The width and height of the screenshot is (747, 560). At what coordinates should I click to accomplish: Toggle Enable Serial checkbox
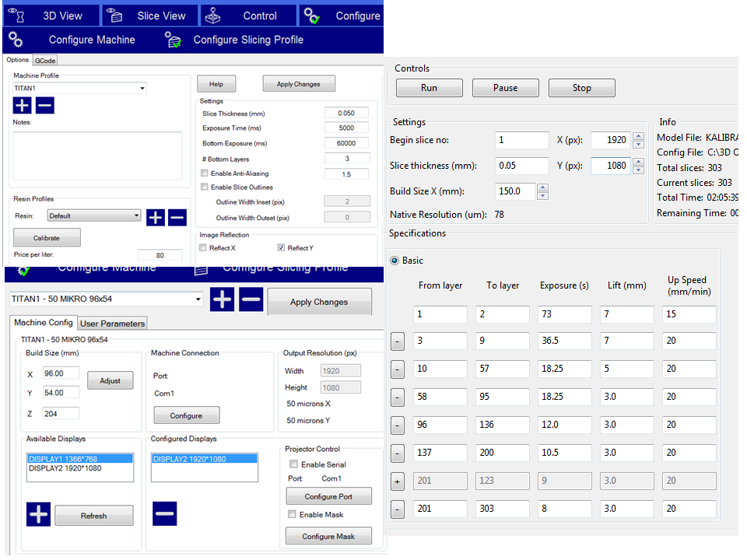pyautogui.click(x=292, y=464)
